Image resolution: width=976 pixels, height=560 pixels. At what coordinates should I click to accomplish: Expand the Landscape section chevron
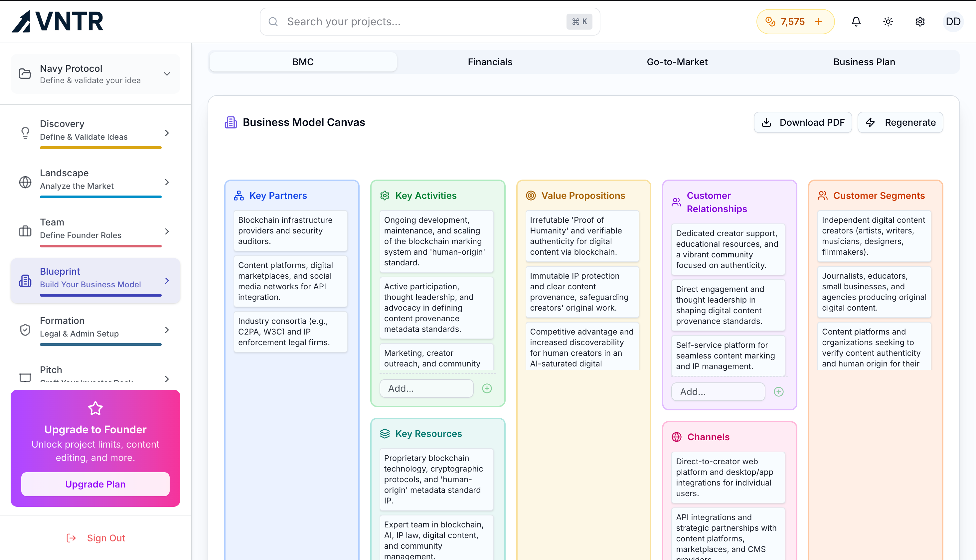167,182
